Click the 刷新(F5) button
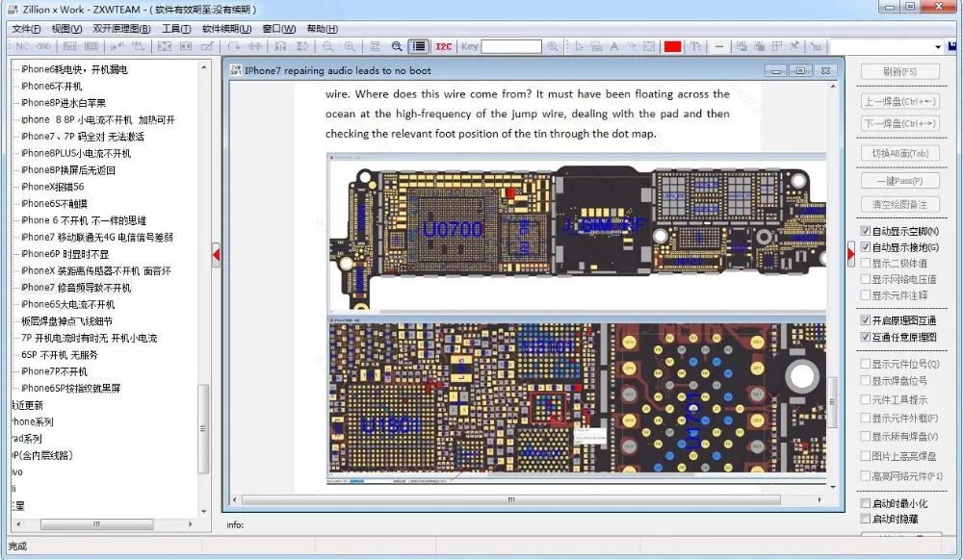963x560 pixels. pos(899,72)
